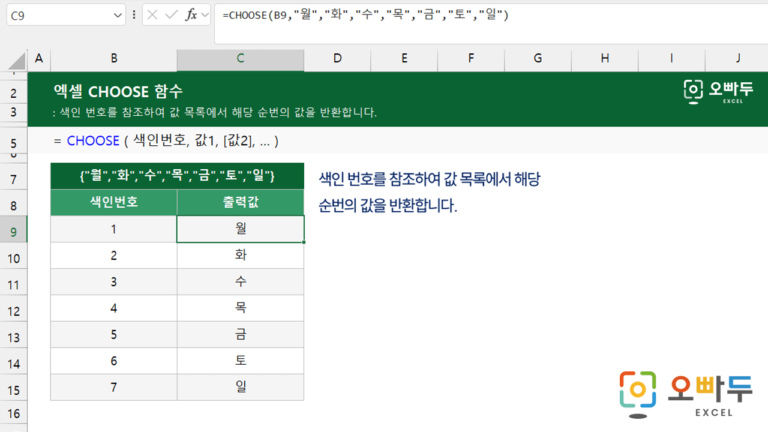Click the blue text line '색인 번호를 참조하여 값 목록에서 해당'
The image size is (768, 432).
pyautogui.click(x=430, y=179)
